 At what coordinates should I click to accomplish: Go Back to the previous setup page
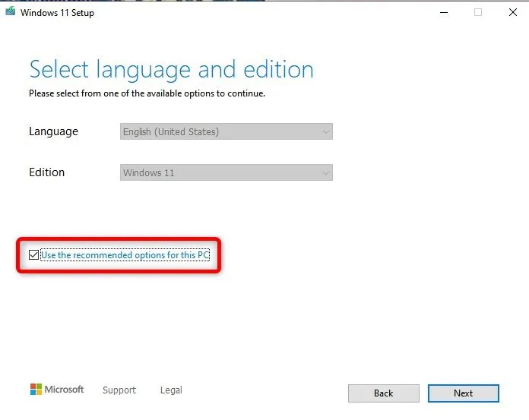[384, 393]
